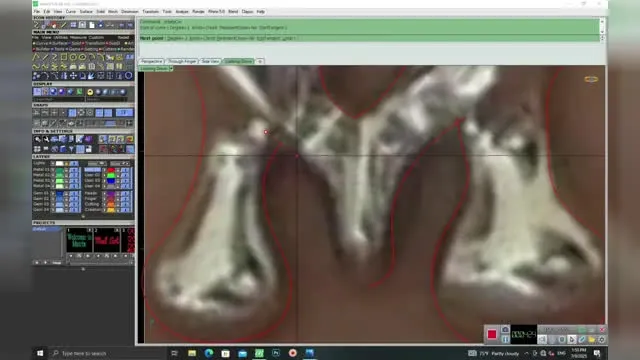Click Reset in the Main Menu panel

[x=123, y=38]
